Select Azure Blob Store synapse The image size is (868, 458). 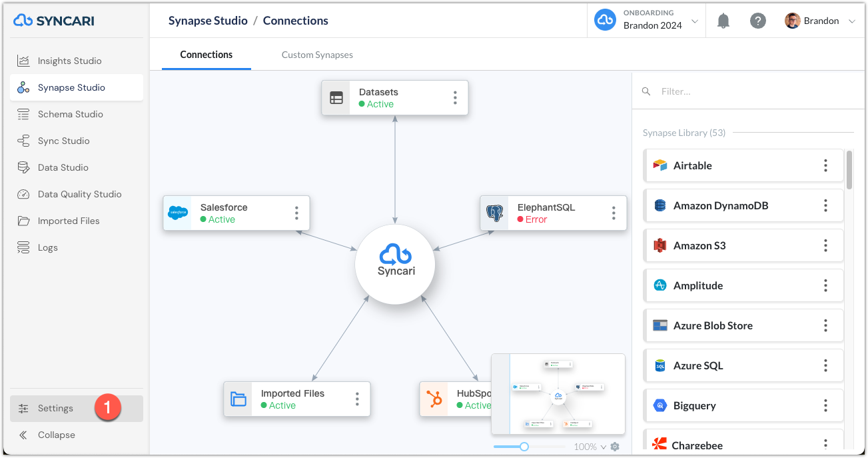[x=743, y=325]
